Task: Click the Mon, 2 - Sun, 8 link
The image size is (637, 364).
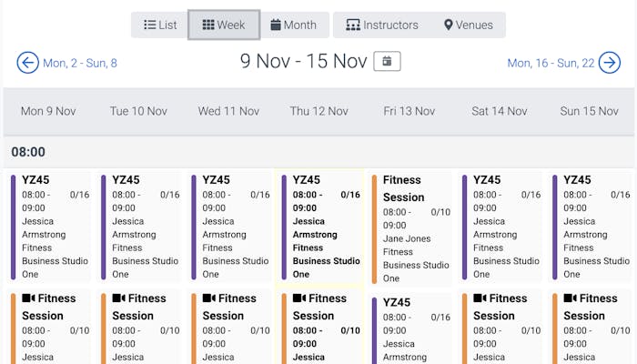Action: (80, 64)
